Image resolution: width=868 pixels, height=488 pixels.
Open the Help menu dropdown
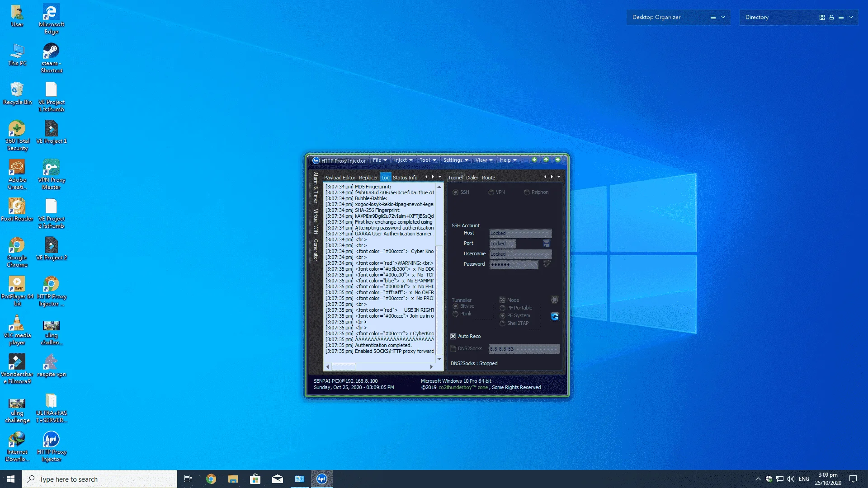coord(508,160)
